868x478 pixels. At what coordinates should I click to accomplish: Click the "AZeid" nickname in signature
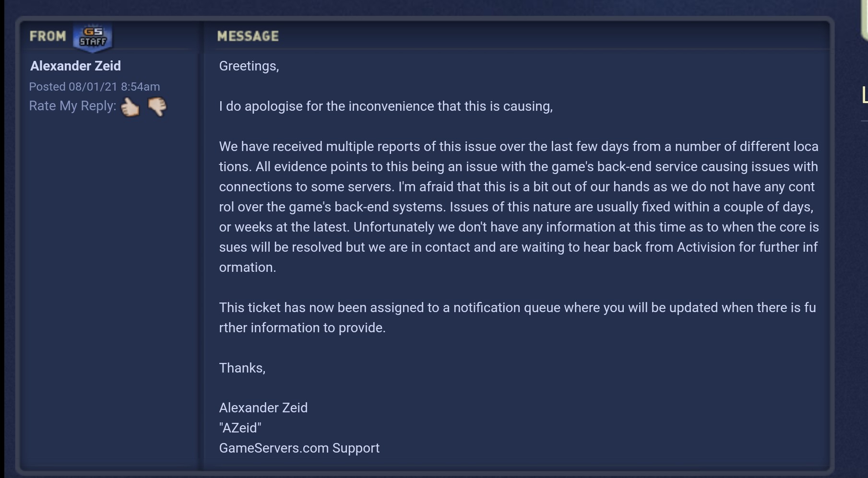click(240, 428)
